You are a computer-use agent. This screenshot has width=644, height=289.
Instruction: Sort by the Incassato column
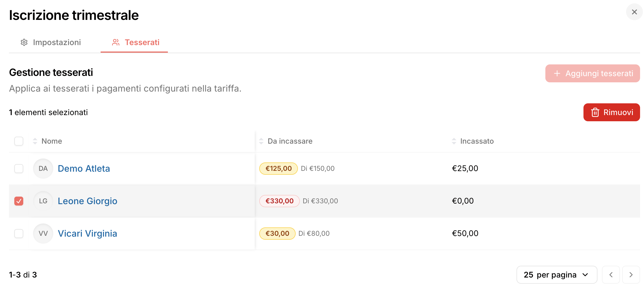(x=477, y=141)
